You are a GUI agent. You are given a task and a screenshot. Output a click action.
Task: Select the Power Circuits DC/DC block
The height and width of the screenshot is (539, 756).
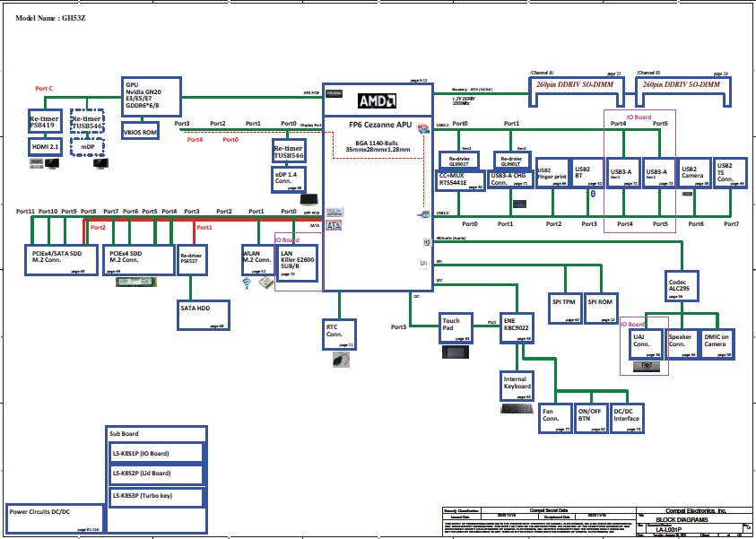click(x=55, y=518)
